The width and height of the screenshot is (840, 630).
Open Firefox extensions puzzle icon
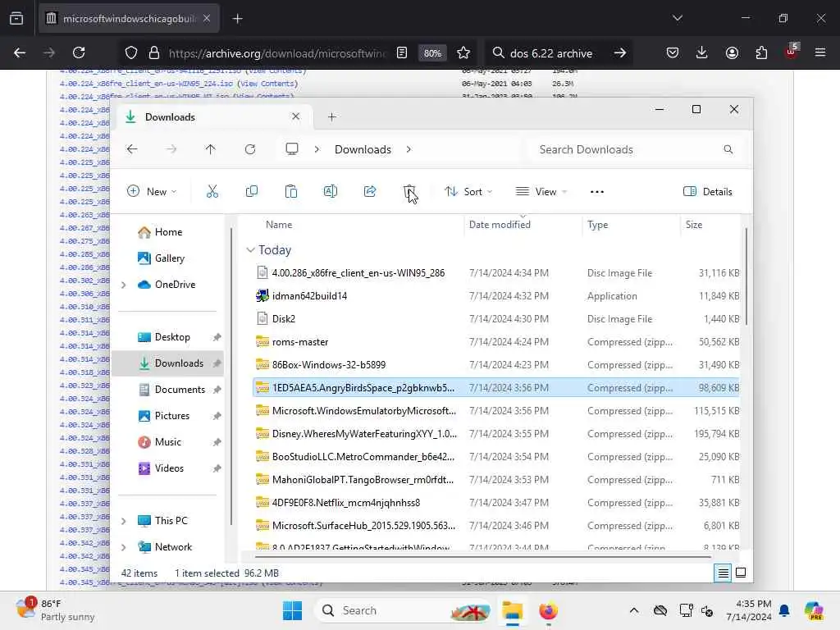[761, 52]
